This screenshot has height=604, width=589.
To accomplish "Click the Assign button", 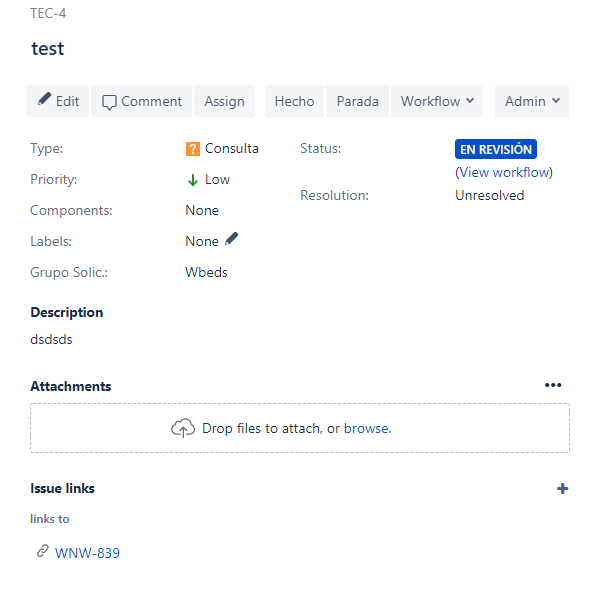I will pyautogui.click(x=225, y=101).
